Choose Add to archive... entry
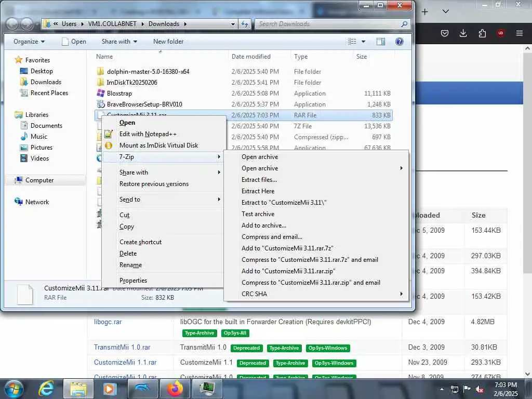Image resolution: width=532 pixels, height=399 pixels. point(264,225)
